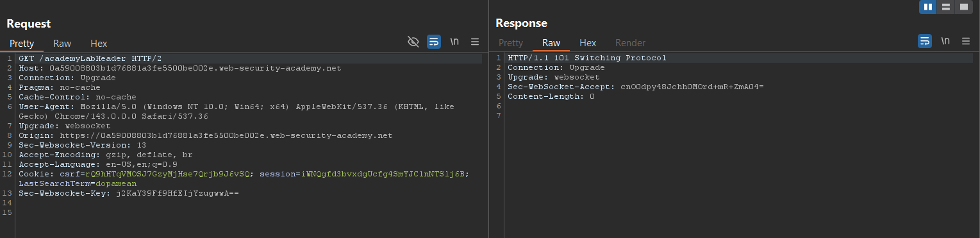Viewport: 980px width, 238px height.
Task: Select side-by-side layout view icon
Action: coord(927,7)
